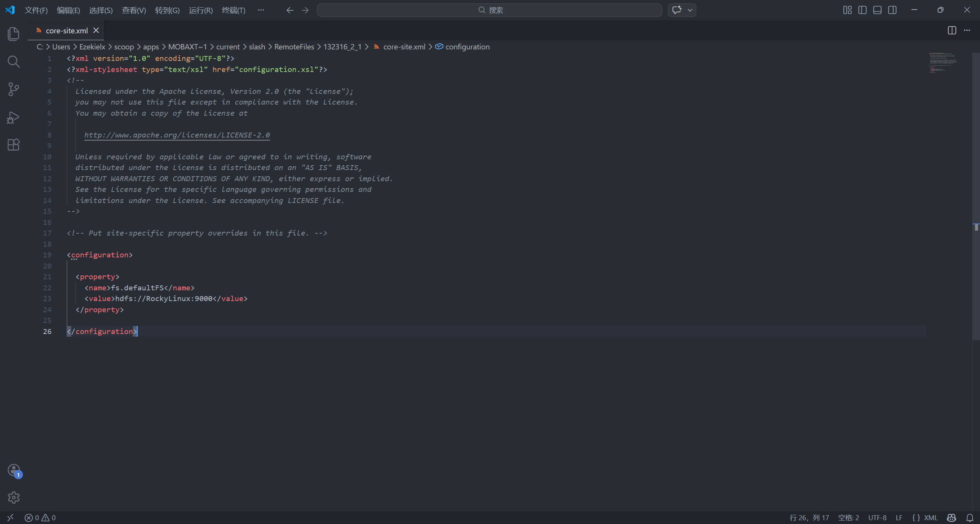Place cursor on fs.defaultFS name line
Screen dimensions: 980x524
[x=139, y=288]
